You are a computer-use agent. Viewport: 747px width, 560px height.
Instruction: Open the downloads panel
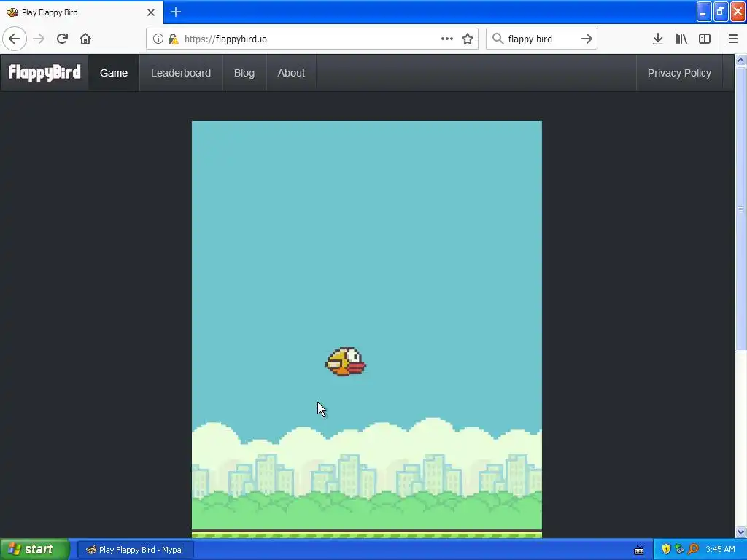tap(658, 39)
